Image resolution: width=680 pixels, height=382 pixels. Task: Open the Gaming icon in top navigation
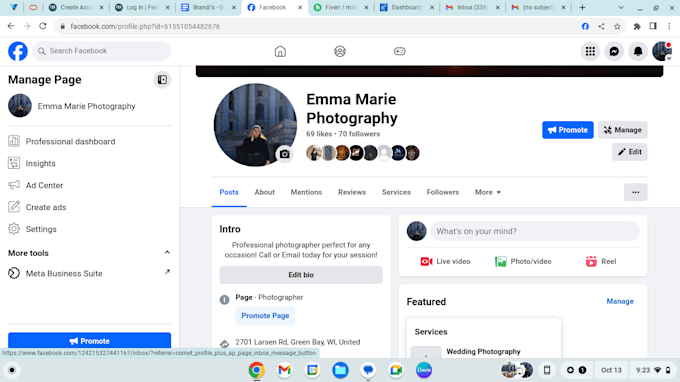pyautogui.click(x=399, y=51)
